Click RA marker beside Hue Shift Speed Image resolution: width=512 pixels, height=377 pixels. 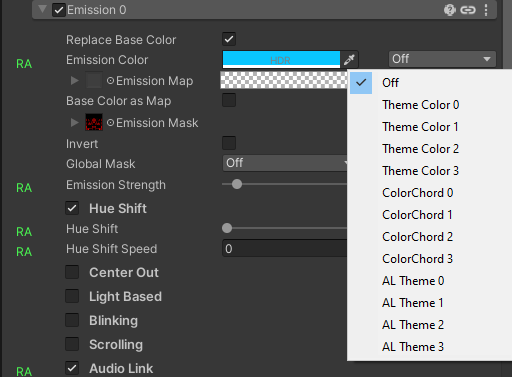tap(24, 252)
